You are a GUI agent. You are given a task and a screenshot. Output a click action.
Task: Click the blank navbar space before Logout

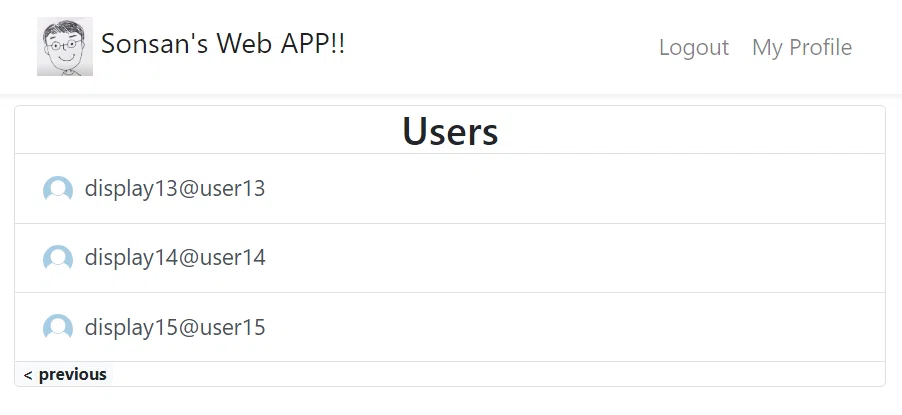coord(500,47)
